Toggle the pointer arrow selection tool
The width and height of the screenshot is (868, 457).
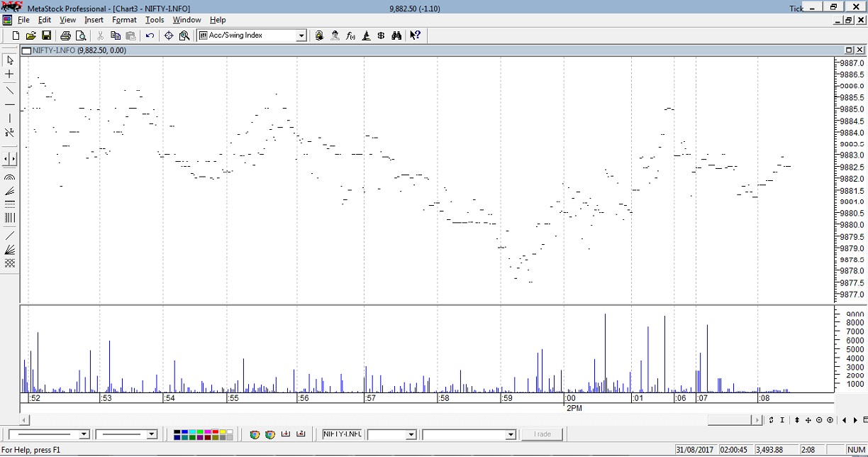[10, 60]
